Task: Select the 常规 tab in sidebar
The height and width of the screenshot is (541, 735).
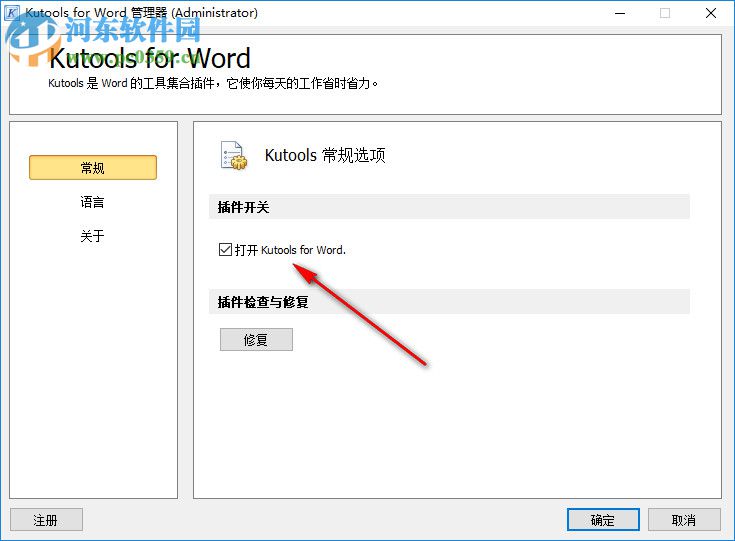Action: coord(93,168)
